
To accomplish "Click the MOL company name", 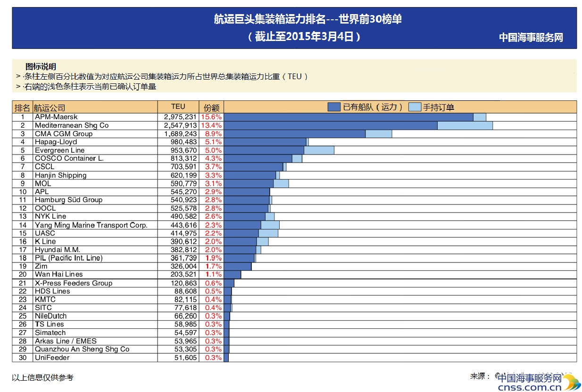I will point(42,183).
